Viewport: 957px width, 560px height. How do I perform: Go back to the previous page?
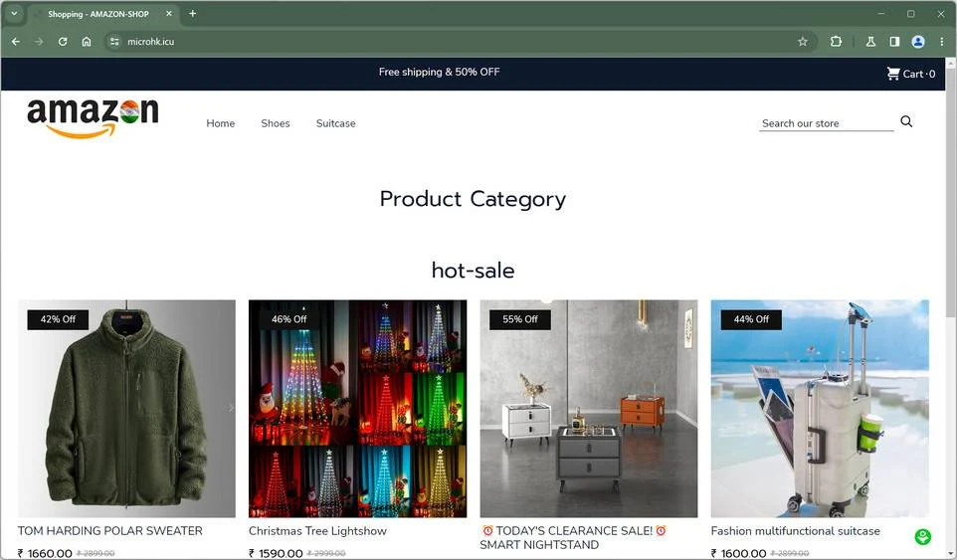pyautogui.click(x=16, y=42)
